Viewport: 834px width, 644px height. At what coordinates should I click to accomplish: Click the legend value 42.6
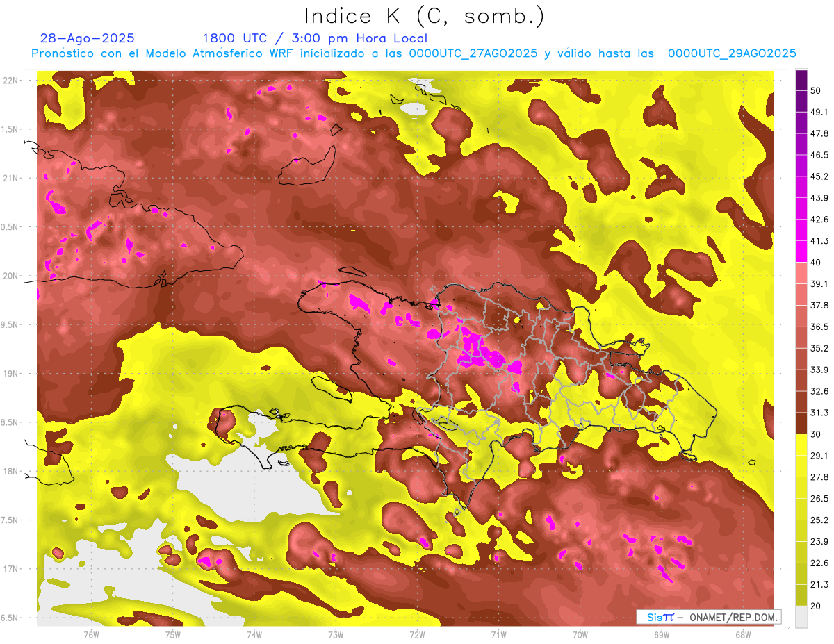pos(819,220)
